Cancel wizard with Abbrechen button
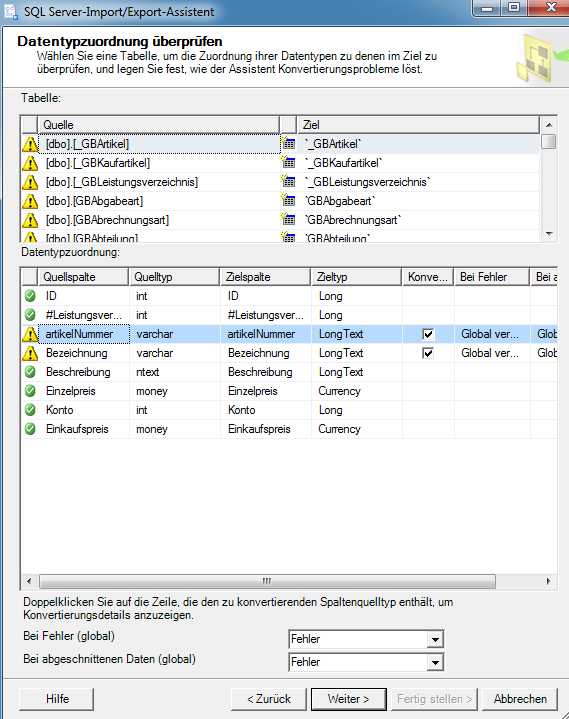 tap(520, 699)
